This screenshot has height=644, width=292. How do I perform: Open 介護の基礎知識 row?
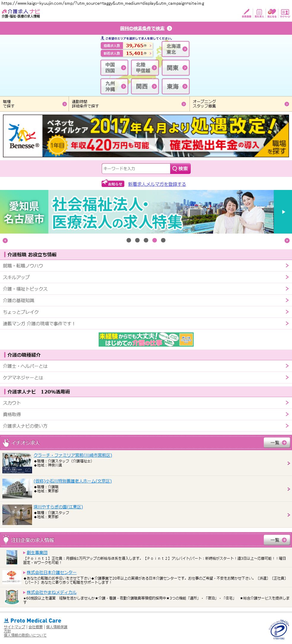(146, 300)
